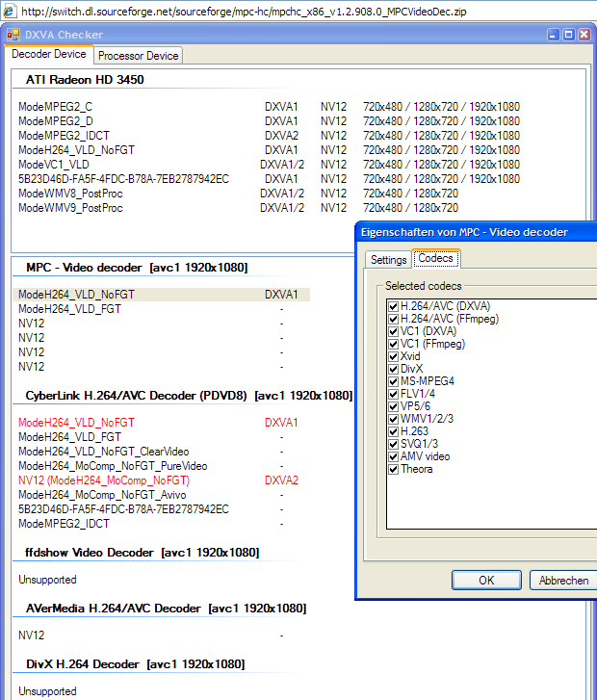Select ModeMPEG2_IDCT under CyberLink decoder
The width and height of the screenshot is (597, 700).
click(152, 524)
